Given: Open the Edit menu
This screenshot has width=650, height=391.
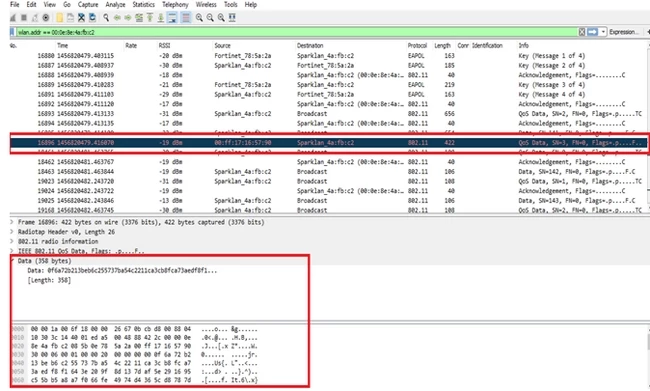Looking at the screenshot, I should pyautogui.click(x=31, y=5).
